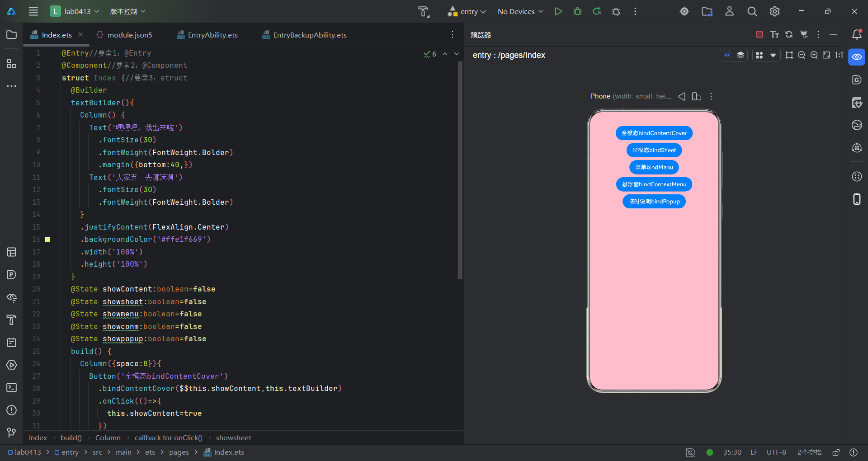Click the 菜单bindMenu button in preview
868x461 pixels.
654,167
